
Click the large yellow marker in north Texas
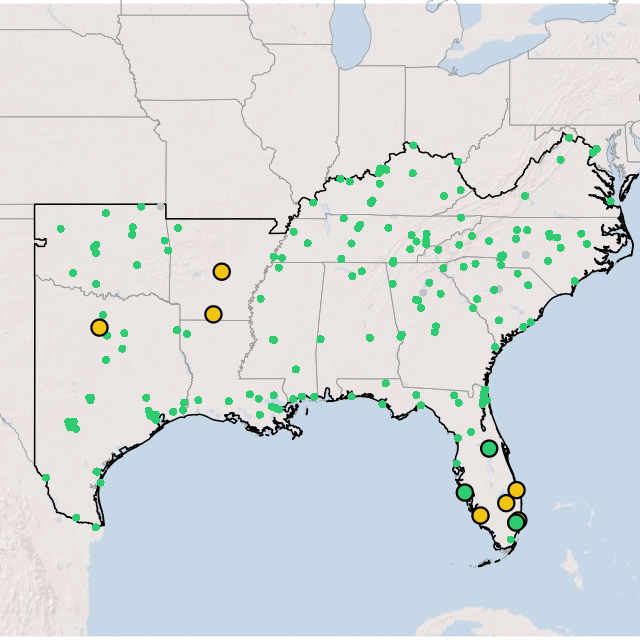(x=99, y=327)
